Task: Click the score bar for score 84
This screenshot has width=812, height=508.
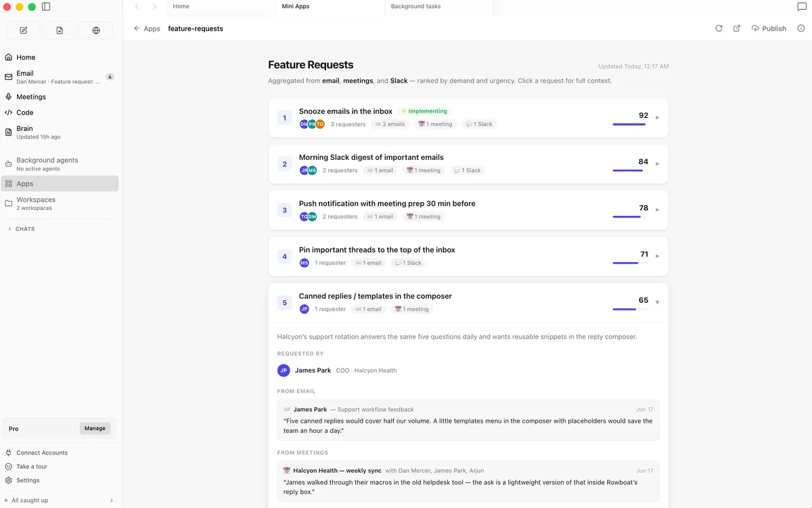Action: point(630,171)
